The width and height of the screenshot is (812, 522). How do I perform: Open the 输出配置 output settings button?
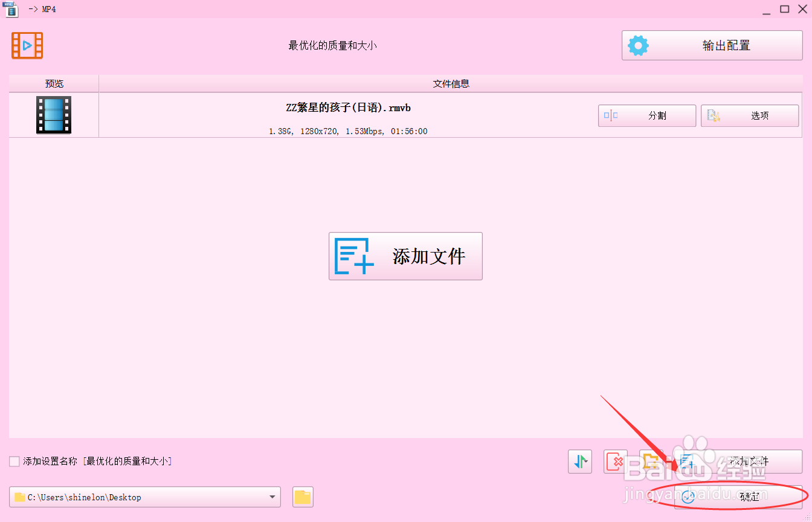[x=712, y=45]
